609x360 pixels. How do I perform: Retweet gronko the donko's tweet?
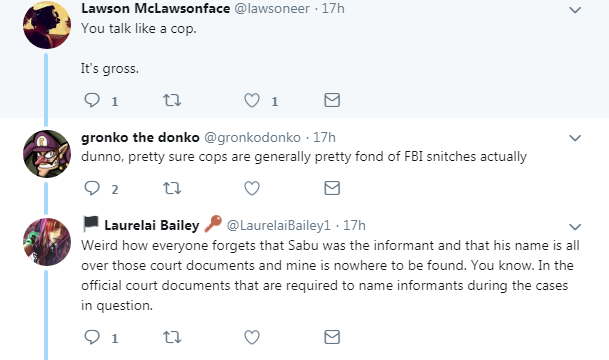click(x=172, y=188)
